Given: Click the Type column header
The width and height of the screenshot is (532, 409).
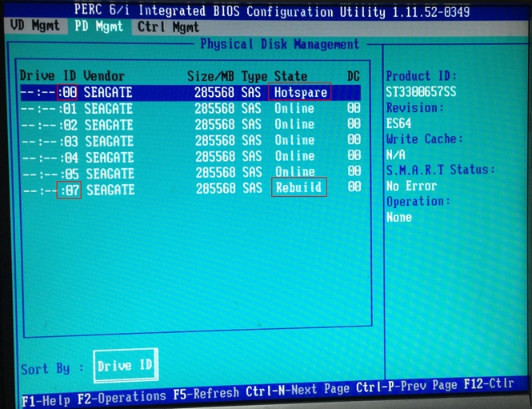Looking at the screenshot, I should (x=254, y=76).
